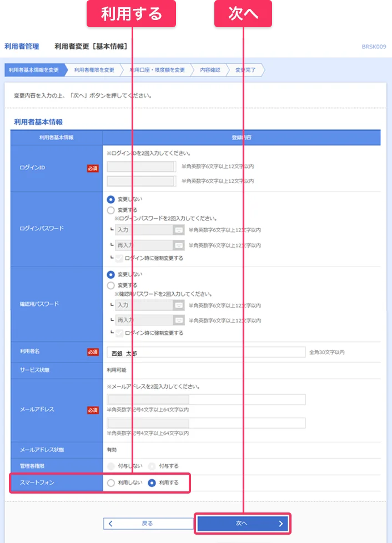The height and width of the screenshot is (543, 392).
Task: Click the 有効 mail address status text
Action: (112, 450)
